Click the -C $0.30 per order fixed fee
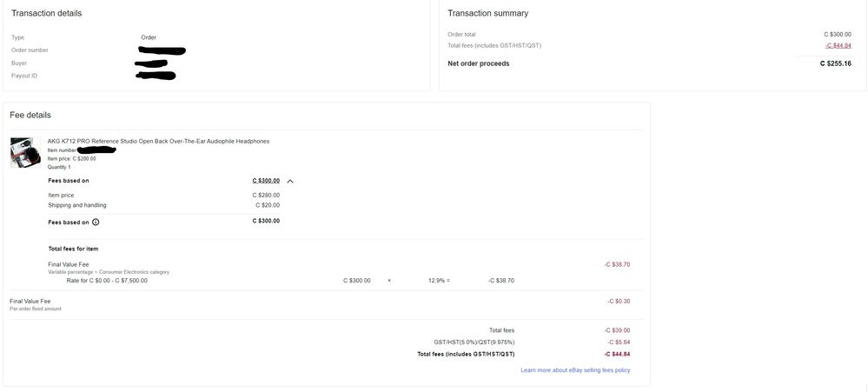Viewport: 868px width, 392px height. coord(618,301)
